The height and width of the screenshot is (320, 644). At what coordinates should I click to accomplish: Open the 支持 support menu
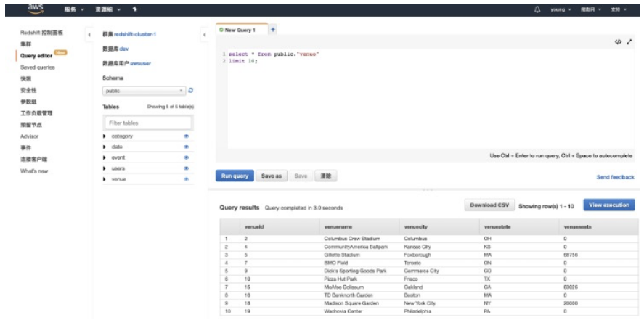619,9
